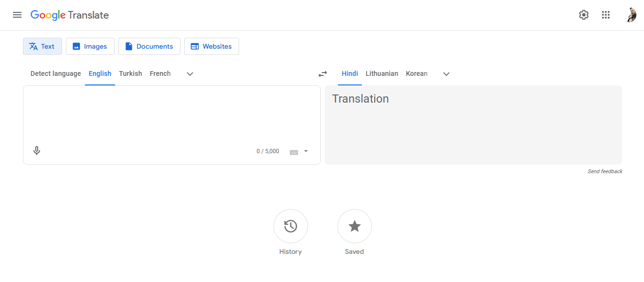This screenshot has height=282, width=644.
Task: Start voice input with the microphone
Action: 37,151
